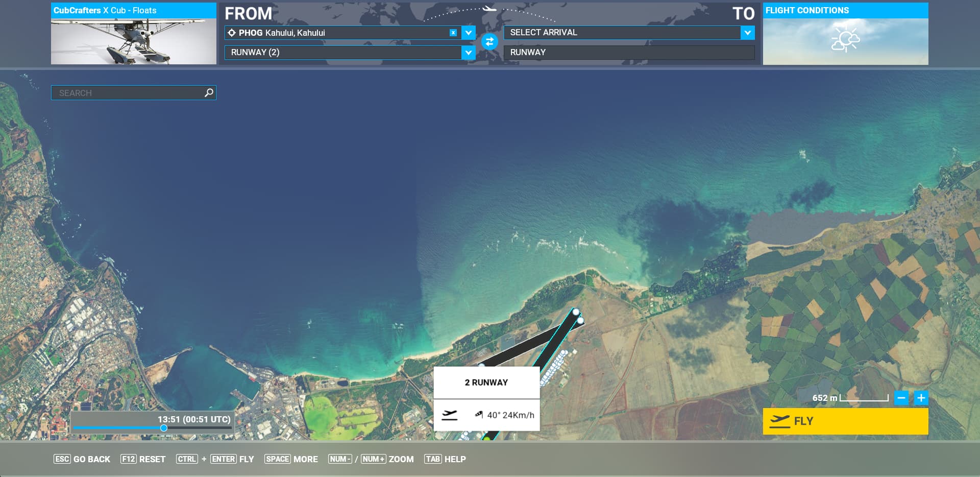
Task: Focus the map Search field
Action: (x=134, y=92)
